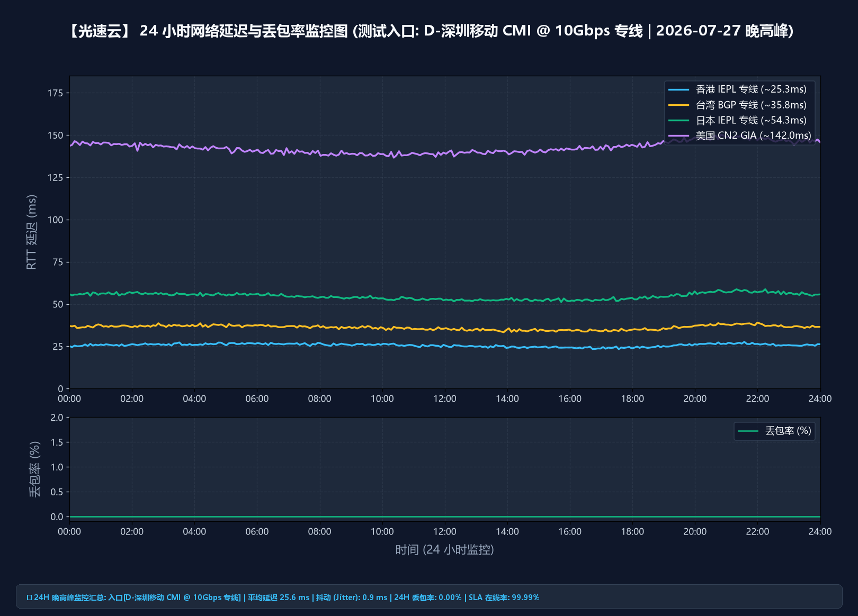Click the 06:00 tick on latency chart
Screen dimensions: 858x616
(x=257, y=398)
